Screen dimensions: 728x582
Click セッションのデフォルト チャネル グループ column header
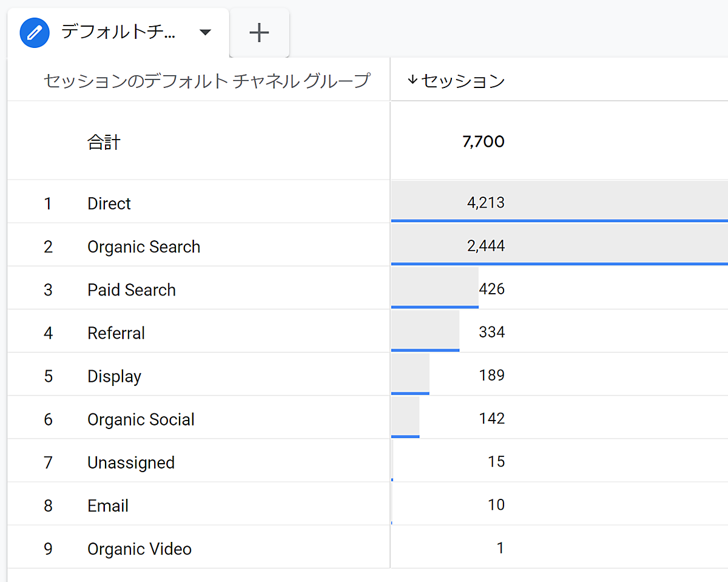(x=206, y=80)
